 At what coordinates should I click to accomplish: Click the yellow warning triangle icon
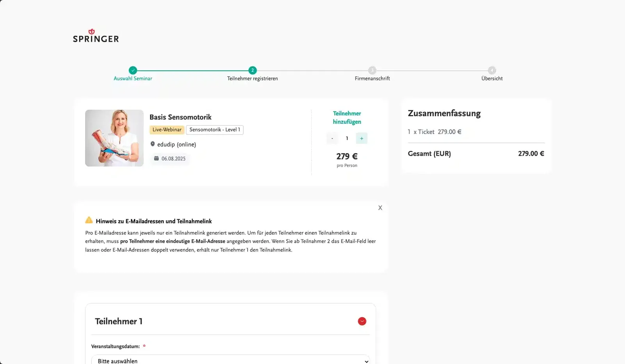coord(89,220)
